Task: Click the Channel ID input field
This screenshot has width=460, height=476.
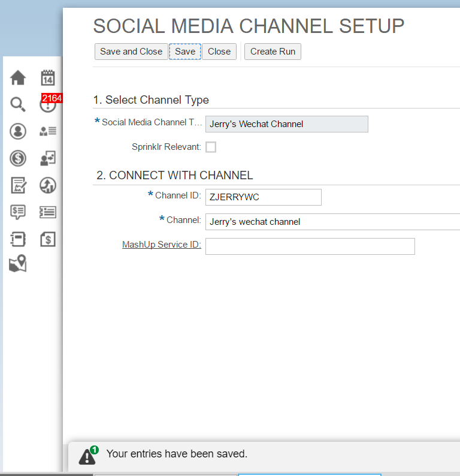Action: point(264,197)
